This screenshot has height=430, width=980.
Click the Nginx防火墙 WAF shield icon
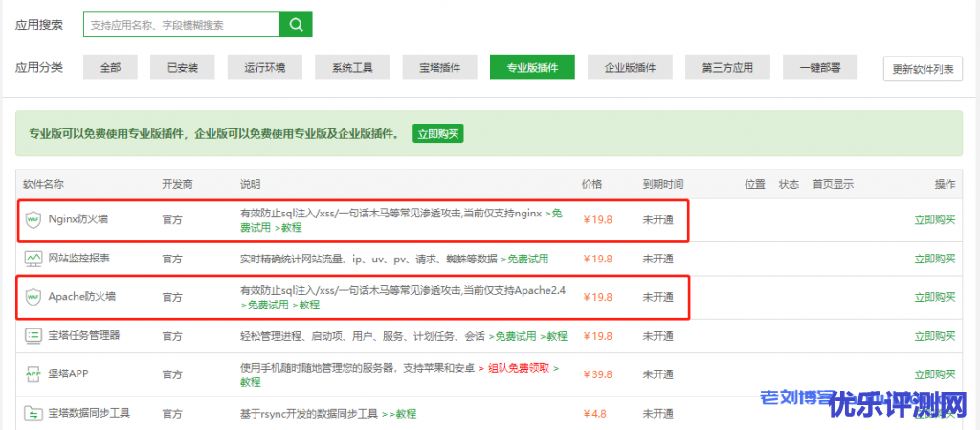click(33, 219)
